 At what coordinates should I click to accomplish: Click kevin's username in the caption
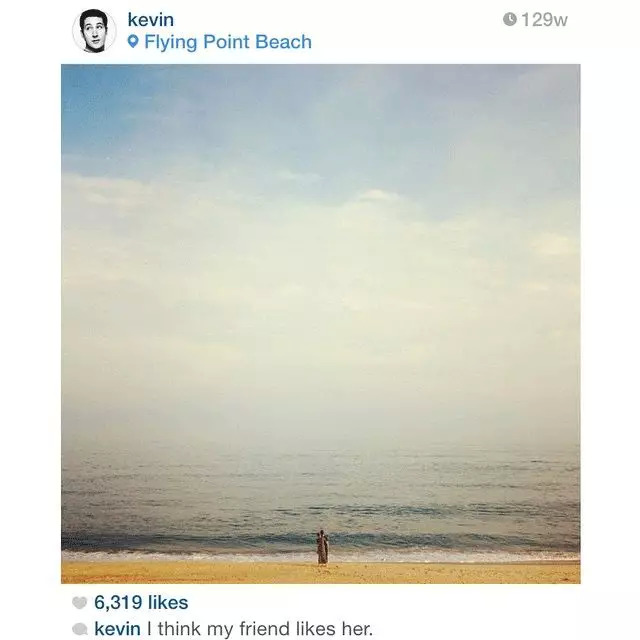(117, 628)
